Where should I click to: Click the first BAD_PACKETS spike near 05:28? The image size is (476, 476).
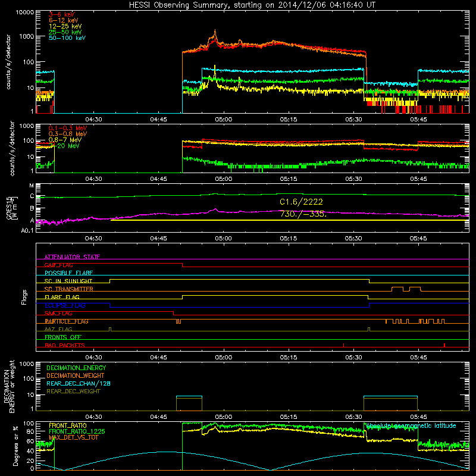tap(343, 345)
